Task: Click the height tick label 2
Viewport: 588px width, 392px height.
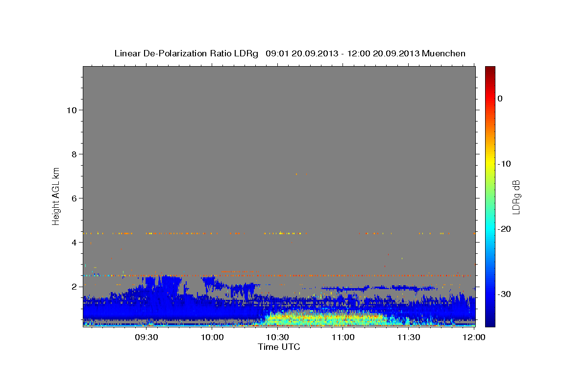Action: click(74, 287)
